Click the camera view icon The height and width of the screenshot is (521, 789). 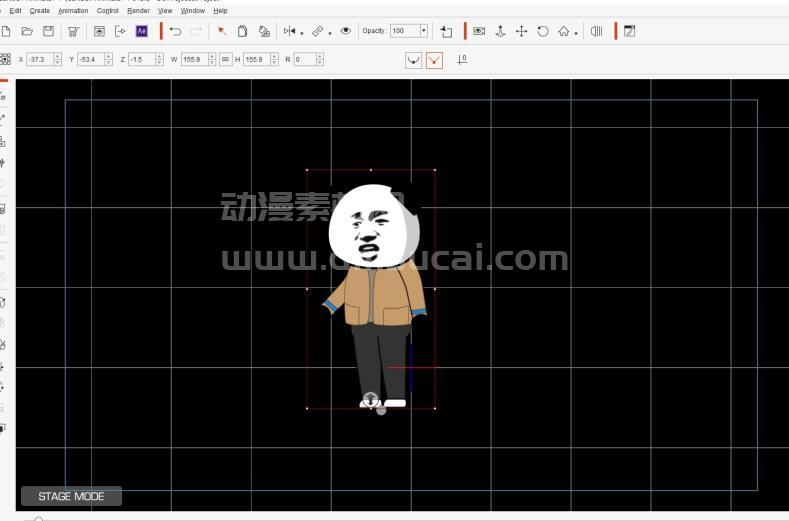pos(479,31)
